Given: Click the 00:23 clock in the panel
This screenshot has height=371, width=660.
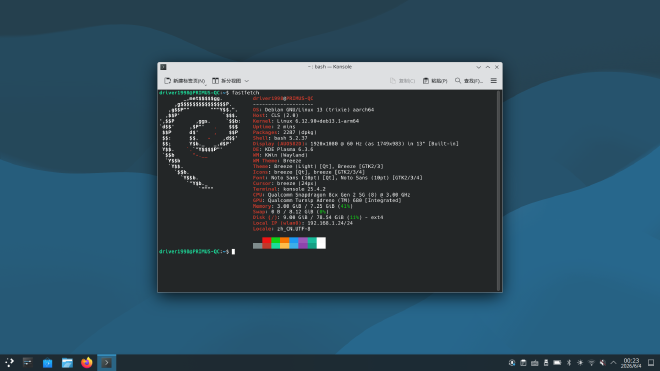Looking at the screenshot, I should click(631, 363).
